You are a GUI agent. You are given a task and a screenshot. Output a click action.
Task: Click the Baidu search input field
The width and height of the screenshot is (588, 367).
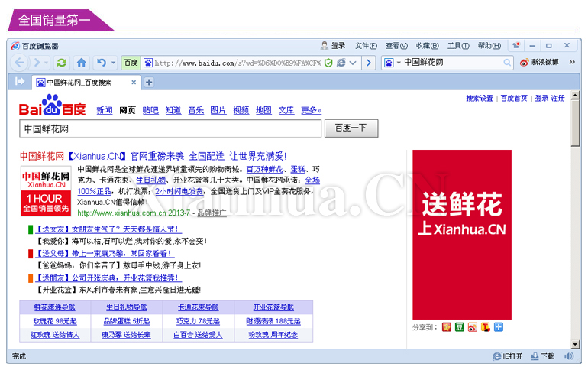(170, 129)
